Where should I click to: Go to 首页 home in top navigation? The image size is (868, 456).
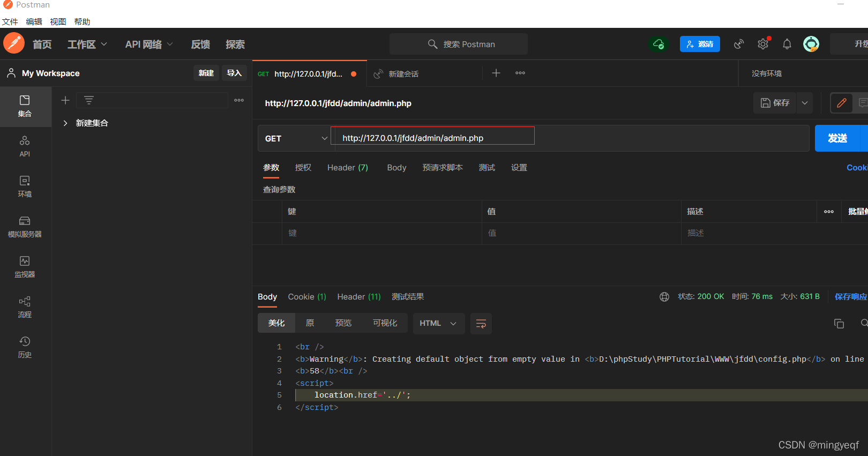coord(42,44)
